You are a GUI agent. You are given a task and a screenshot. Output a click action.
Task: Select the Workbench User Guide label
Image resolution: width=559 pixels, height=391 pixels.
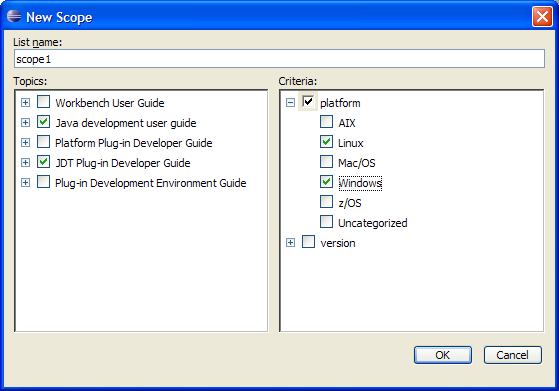(x=110, y=103)
